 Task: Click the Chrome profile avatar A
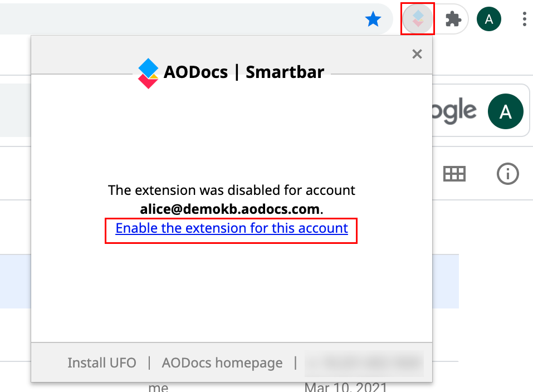click(x=489, y=19)
